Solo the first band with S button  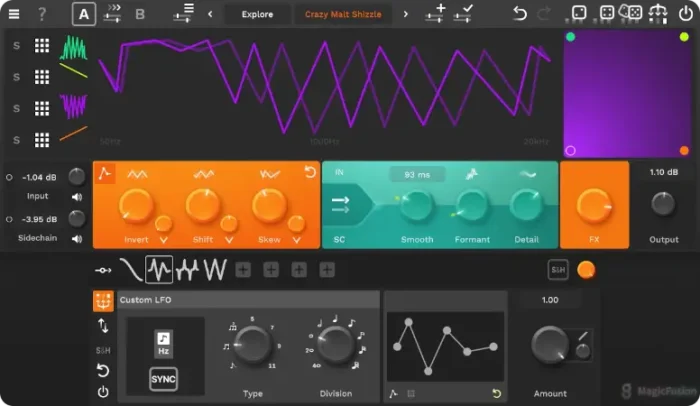[x=16, y=46]
